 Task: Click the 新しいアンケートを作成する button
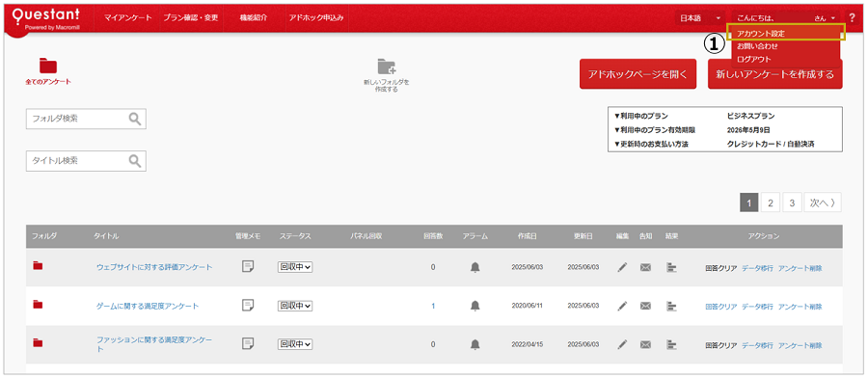[x=775, y=74]
